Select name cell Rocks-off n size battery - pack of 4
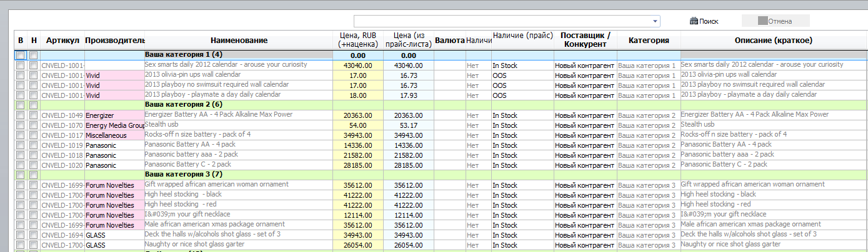 coord(238,135)
